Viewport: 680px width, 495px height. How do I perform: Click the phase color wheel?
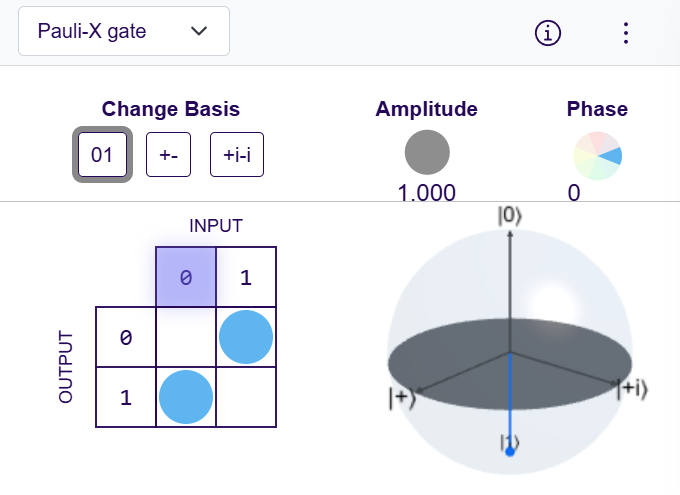[597, 155]
